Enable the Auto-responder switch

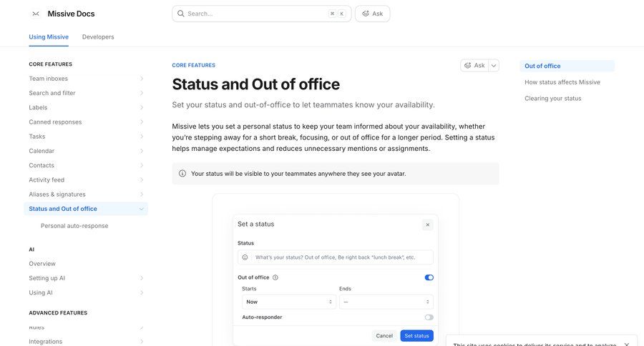(429, 317)
